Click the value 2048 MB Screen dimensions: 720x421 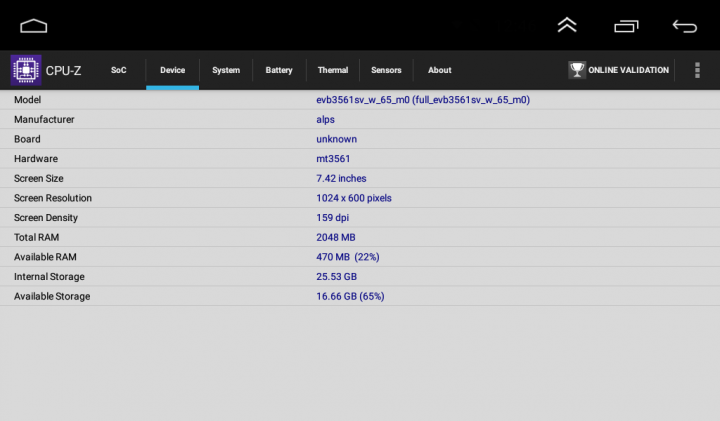(x=336, y=237)
